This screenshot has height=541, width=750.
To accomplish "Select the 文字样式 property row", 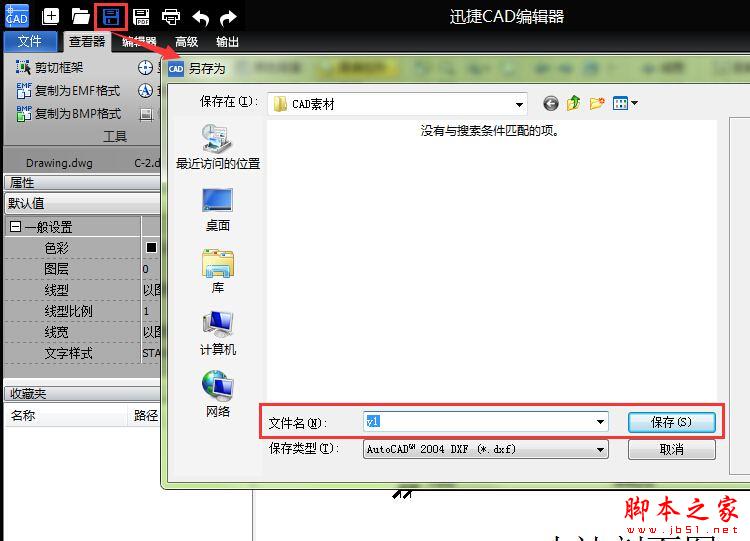I will tap(82, 353).
